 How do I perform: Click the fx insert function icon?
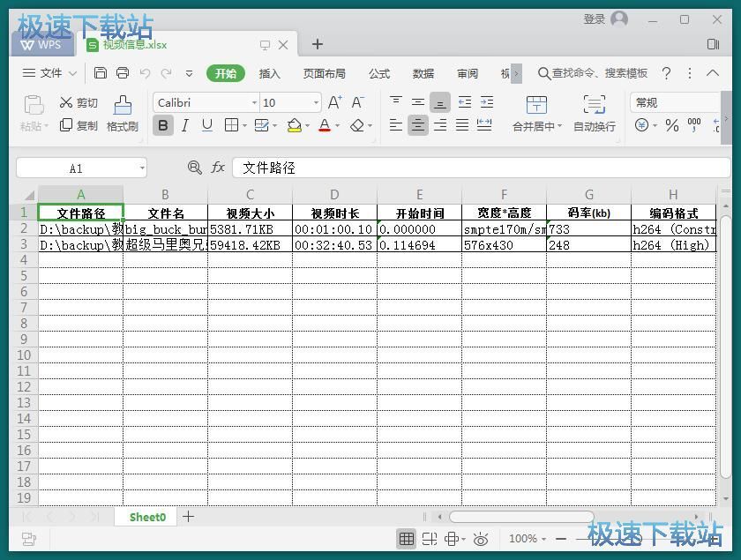click(217, 168)
